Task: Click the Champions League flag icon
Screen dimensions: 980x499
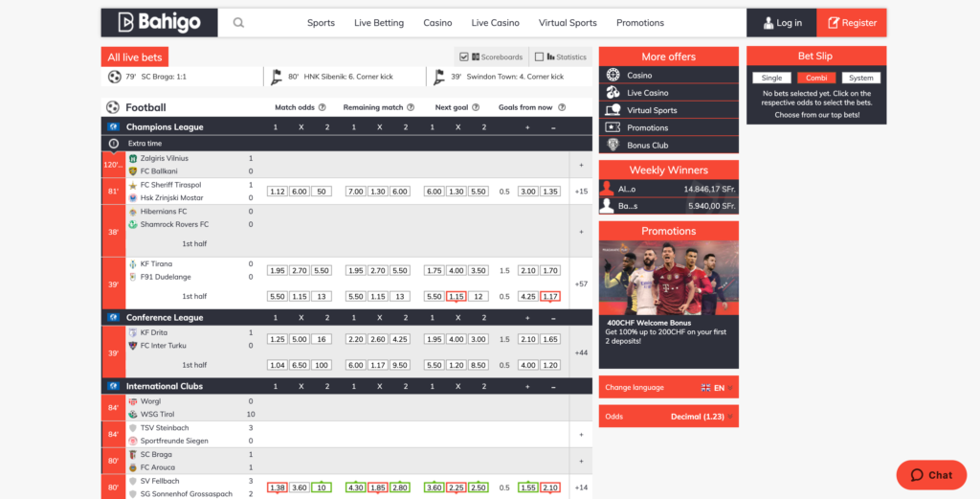Action: click(x=113, y=127)
